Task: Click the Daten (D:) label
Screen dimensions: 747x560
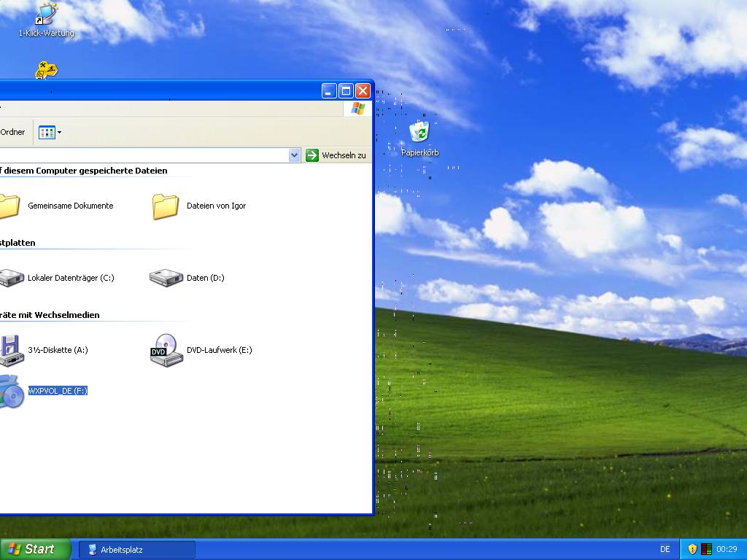Action: point(205,278)
